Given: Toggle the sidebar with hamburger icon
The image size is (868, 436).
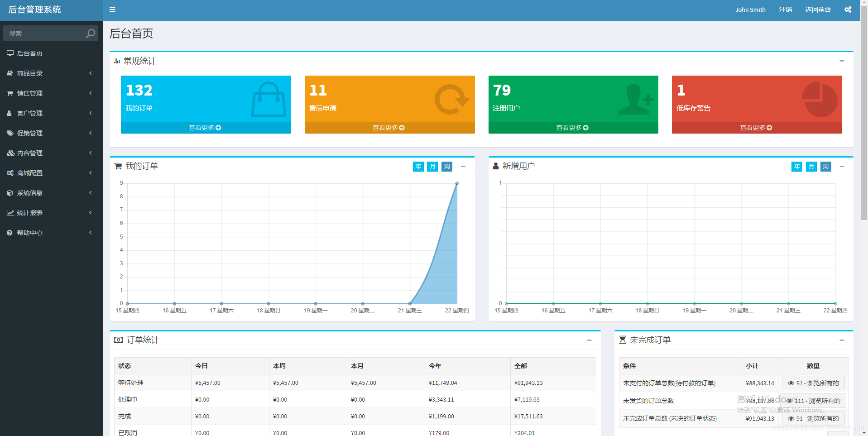Looking at the screenshot, I should 112,10.
